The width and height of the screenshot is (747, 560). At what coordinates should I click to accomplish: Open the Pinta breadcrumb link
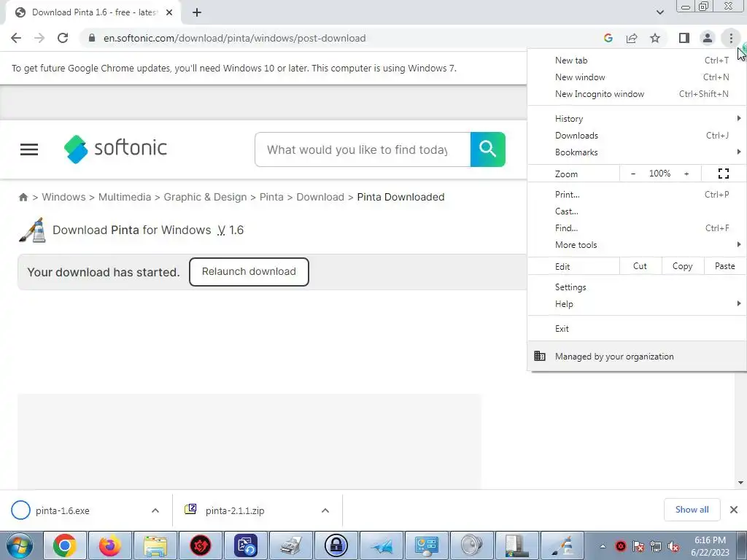tap(271, 197)
